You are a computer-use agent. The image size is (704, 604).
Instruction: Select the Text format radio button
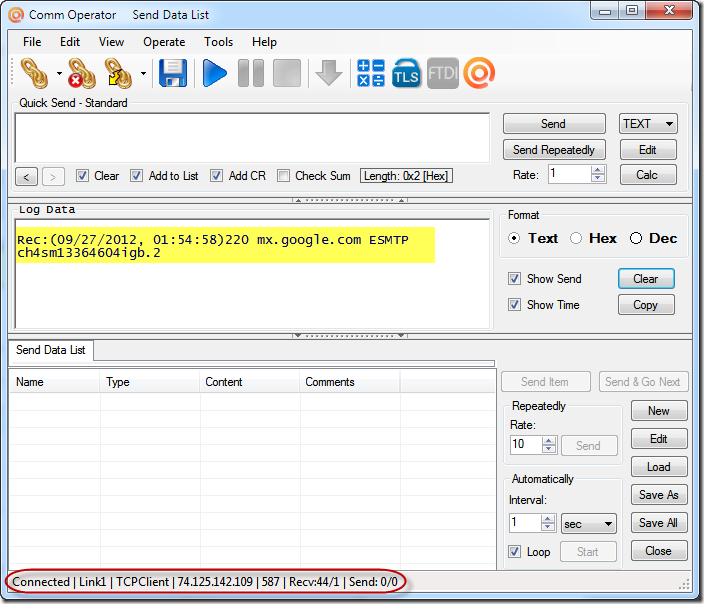click(x=515, y=238)
